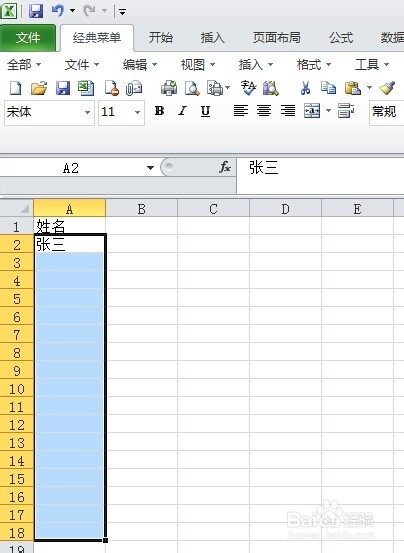This screenshot has width=404, height=553.
Task: Expand the 视图 menu
Action: 198,65
